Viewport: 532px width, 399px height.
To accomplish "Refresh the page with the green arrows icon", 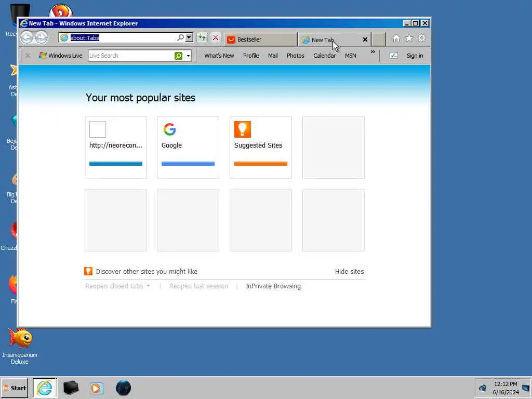I will click(202, 37).
